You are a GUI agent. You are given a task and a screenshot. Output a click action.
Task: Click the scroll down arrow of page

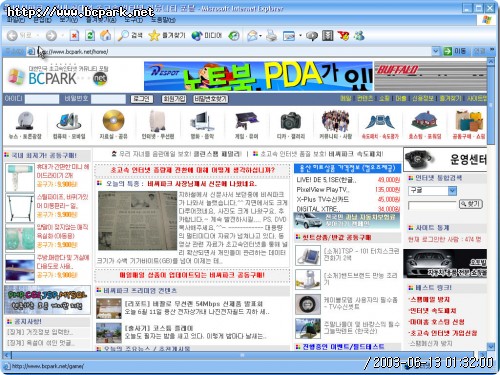click(491, 346)
